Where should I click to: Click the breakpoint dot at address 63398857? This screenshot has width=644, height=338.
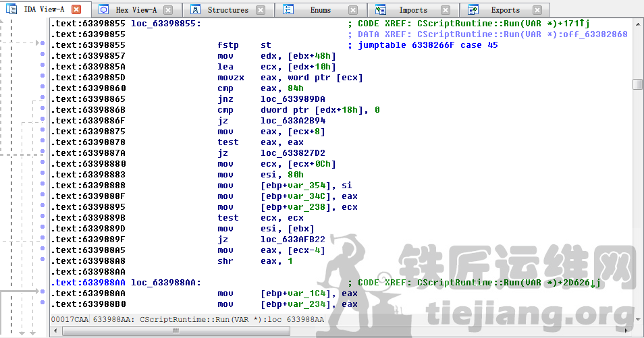point(43,54)
